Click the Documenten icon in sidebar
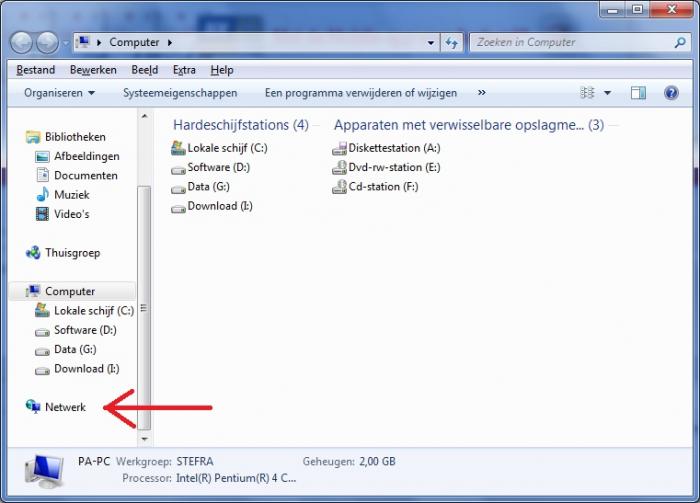The height and width of the screenshot is (503, 700). pos(42,175)
